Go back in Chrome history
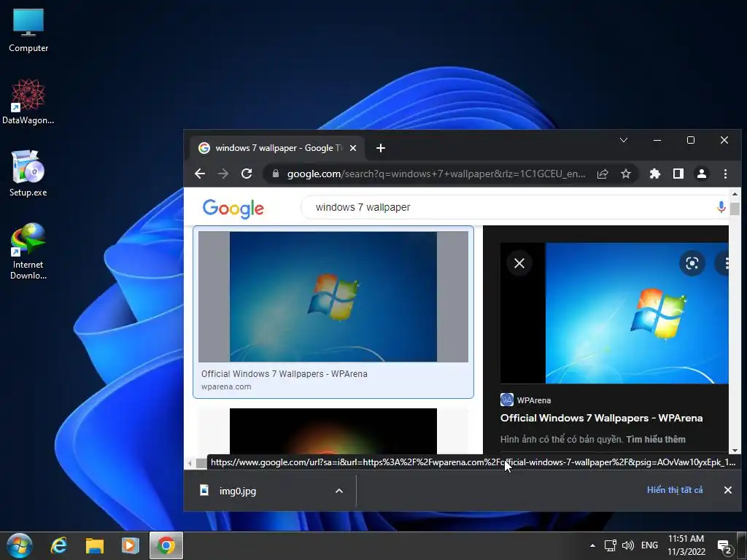This screenshot has height=560, width=747. (200, 174)
